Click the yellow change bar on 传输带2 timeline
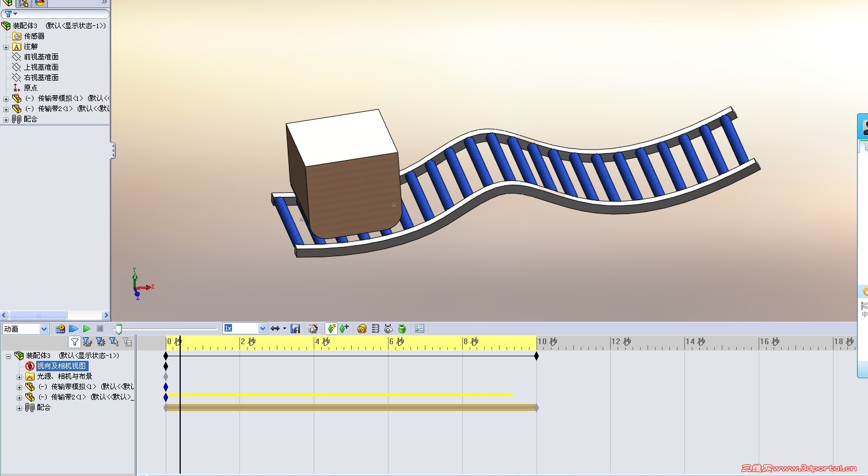The image size is (868, 476). (340, 395)
